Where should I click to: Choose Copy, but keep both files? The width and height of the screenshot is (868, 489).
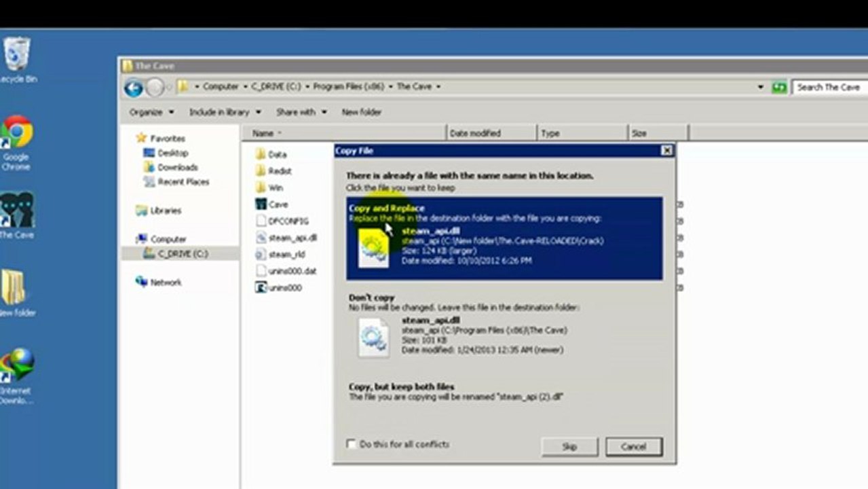tap(504, 391)
